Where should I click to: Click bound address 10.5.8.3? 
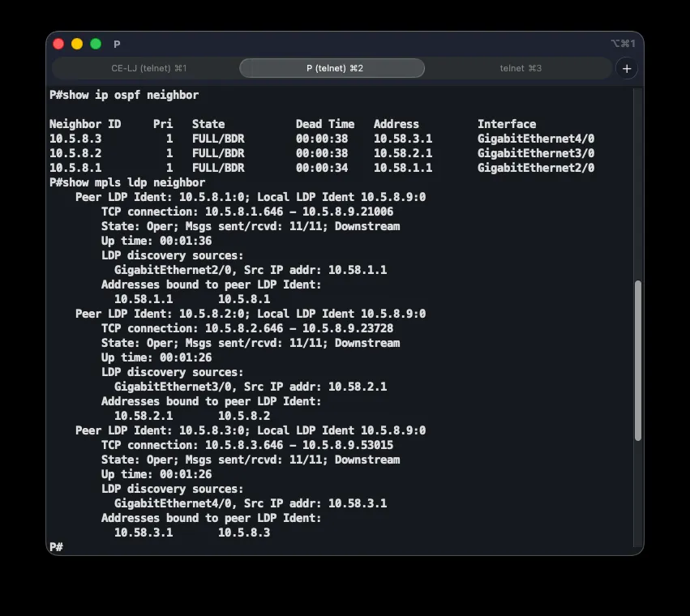244,533
